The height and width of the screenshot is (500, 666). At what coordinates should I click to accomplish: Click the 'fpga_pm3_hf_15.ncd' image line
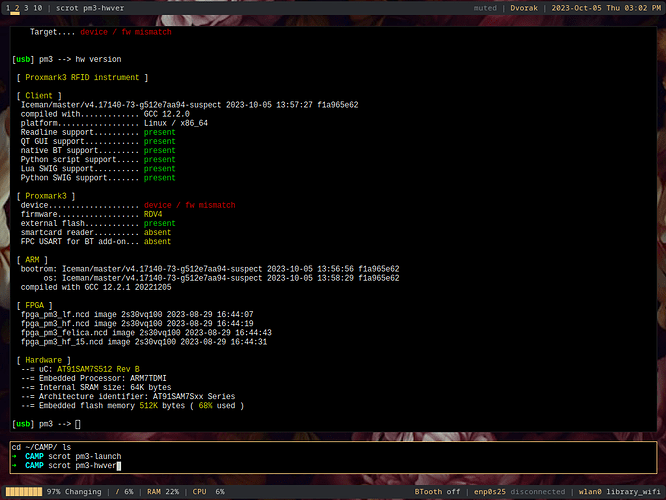[x=144, y=342]
